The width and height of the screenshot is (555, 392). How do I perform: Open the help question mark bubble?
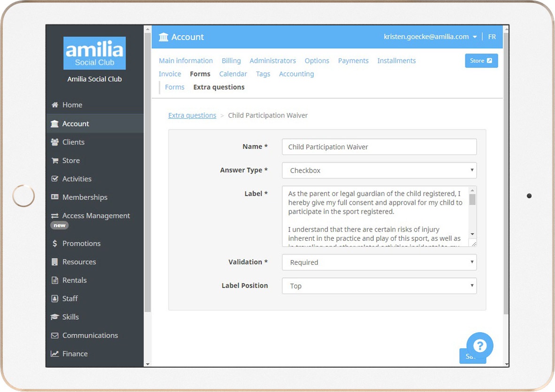point(479,346)
